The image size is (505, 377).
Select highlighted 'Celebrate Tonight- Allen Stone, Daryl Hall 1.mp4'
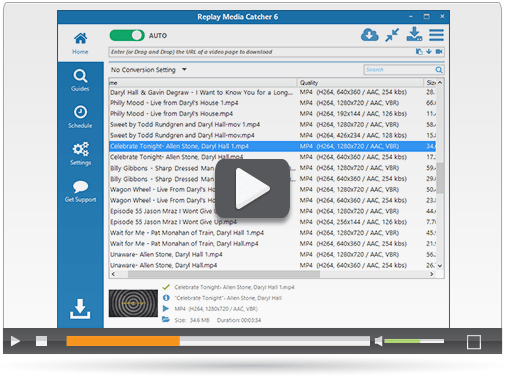coord(272,146)
